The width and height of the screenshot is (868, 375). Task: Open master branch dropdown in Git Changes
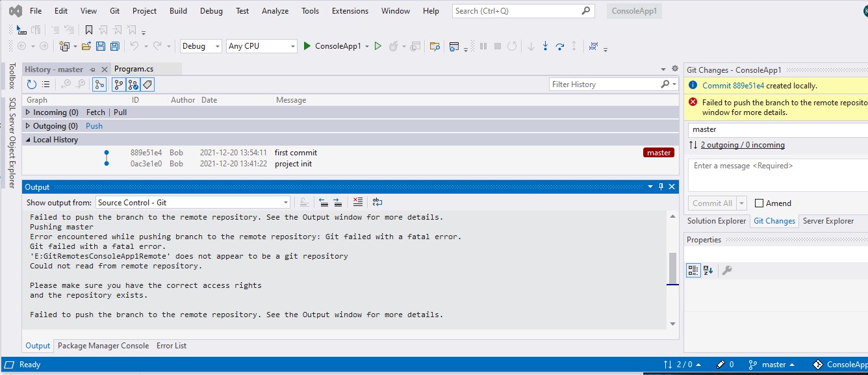(778, 129)
